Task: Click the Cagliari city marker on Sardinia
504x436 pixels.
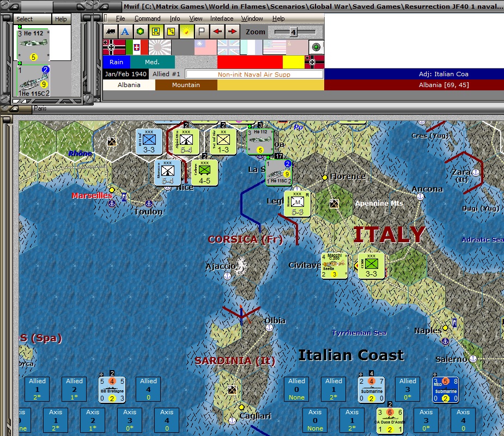Action: 242,407
